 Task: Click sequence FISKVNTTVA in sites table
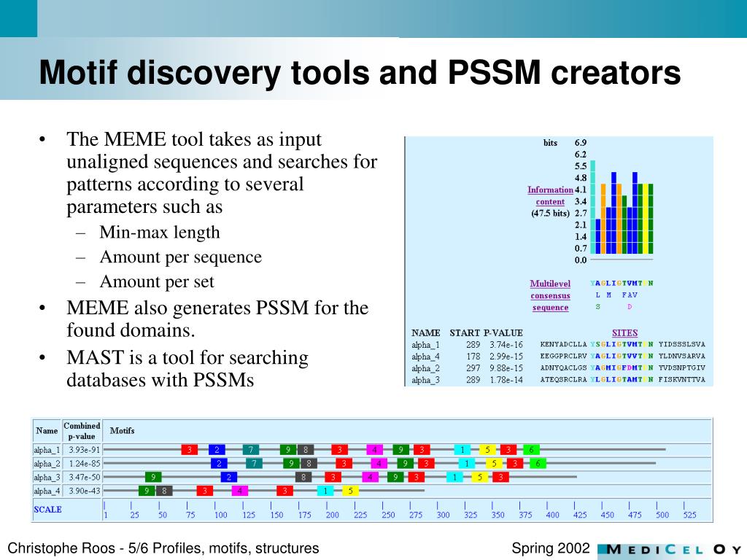coord(682,380)
